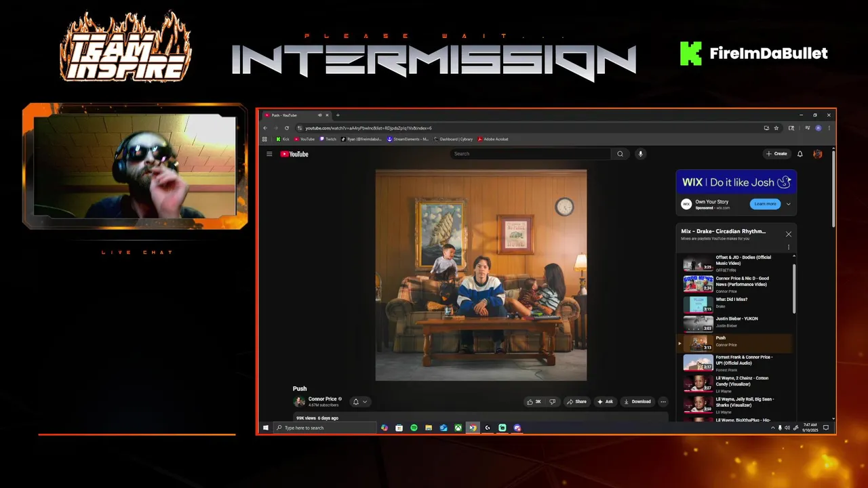Screen dimensions: 868x488
Task: Click the Kick bookmark
Action: tap(283, 139)
